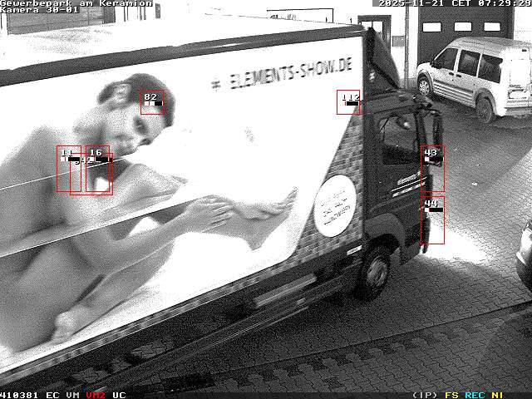Click the UC status label
Viewport: 532px width, 399px height.
tap(119, 395)
